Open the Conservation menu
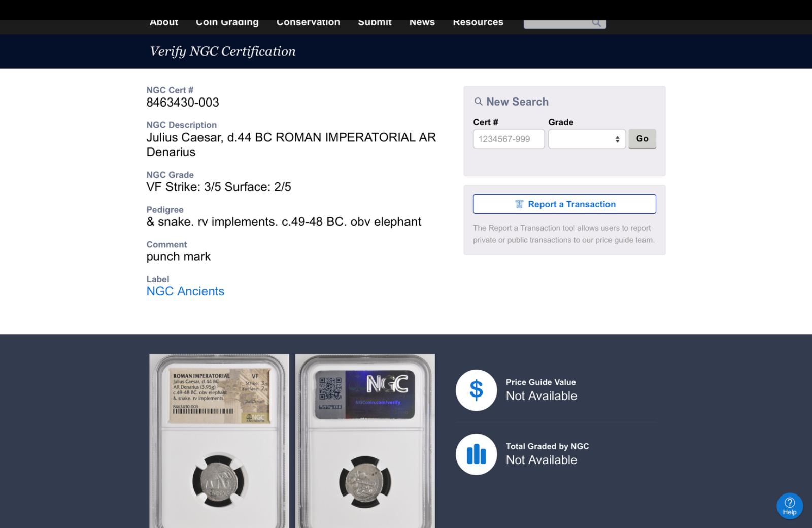This screenshot has width=812, height=528. click(308, 23)
